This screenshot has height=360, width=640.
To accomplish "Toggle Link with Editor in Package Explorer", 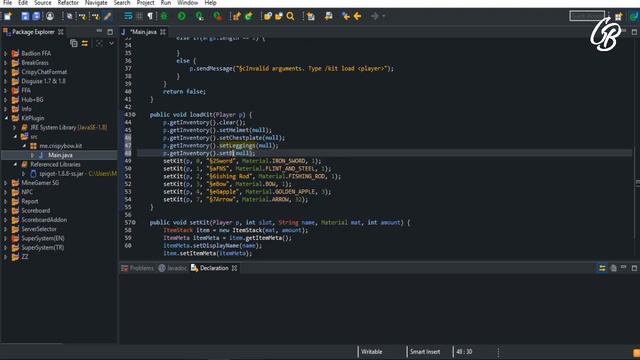I will coord(85,43).
